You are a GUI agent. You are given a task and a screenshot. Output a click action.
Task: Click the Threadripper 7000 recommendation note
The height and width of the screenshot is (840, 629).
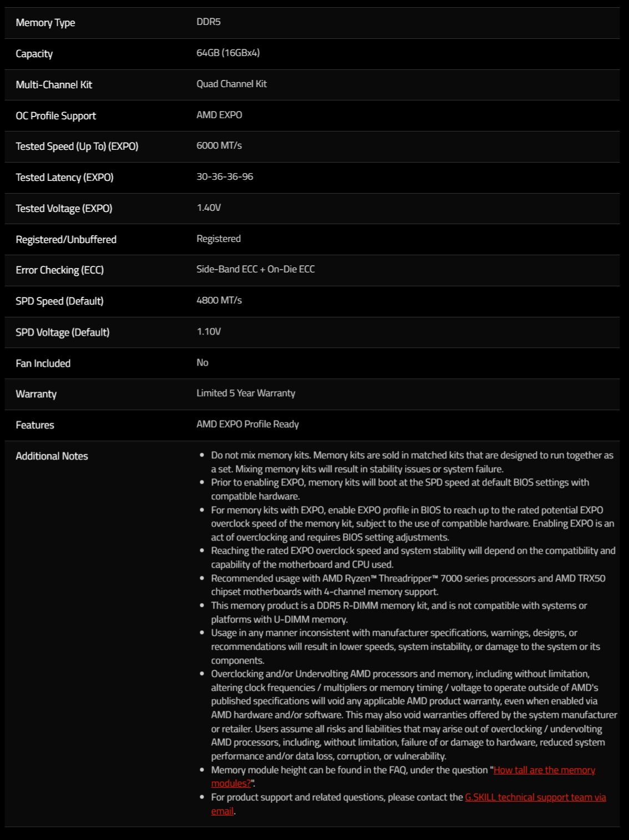tap(408, 585)
